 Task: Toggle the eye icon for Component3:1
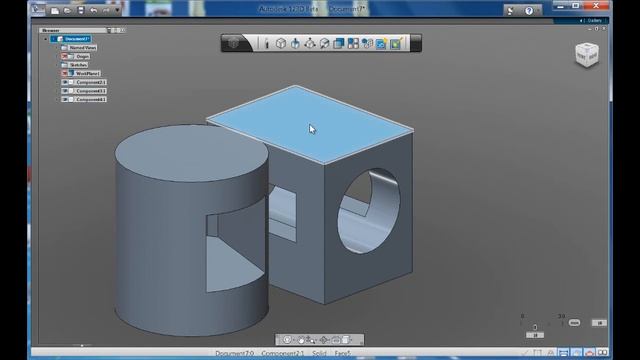point(64,91)
